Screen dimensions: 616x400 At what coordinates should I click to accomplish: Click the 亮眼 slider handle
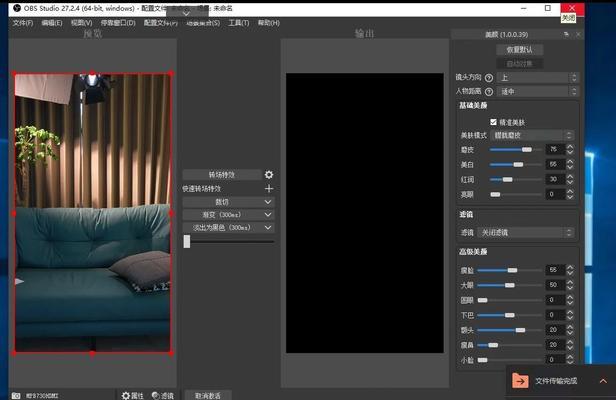click(x=495, y=194)
